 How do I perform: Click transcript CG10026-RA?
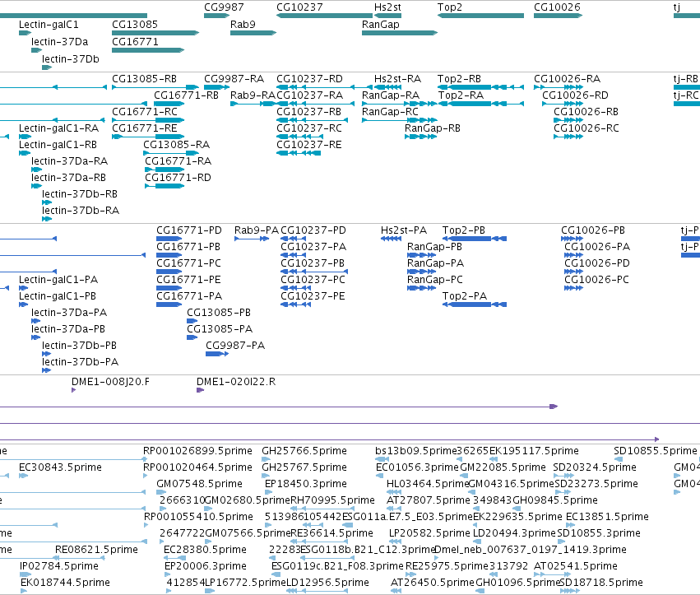[x=567, y=79]
